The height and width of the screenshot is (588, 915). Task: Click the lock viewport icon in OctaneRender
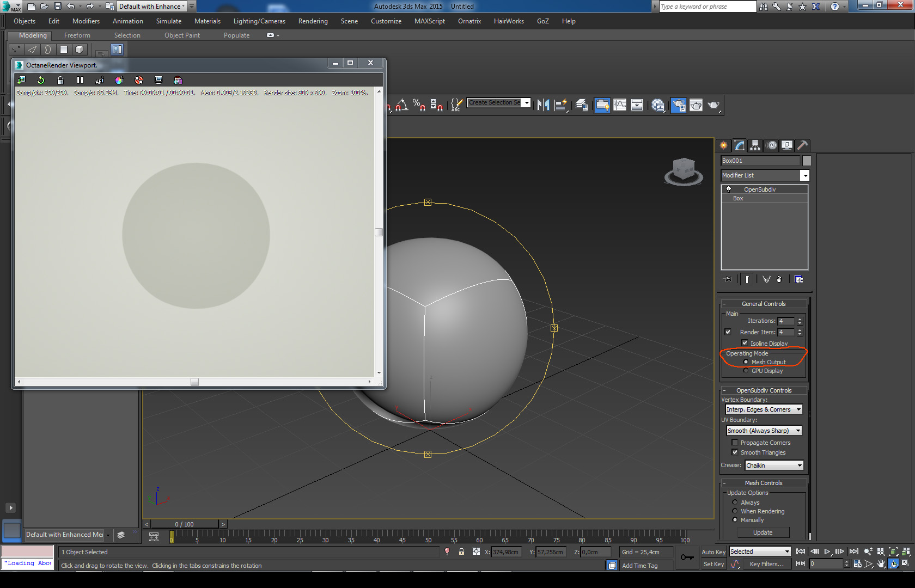click(x=60, y=80)
